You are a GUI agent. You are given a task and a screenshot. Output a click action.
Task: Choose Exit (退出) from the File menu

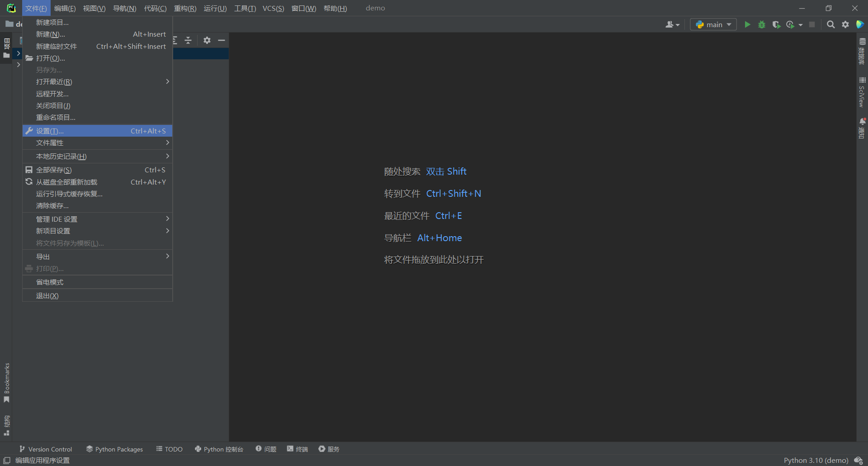(98, 296)
